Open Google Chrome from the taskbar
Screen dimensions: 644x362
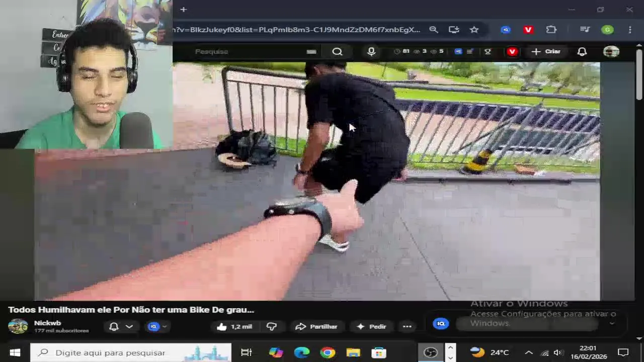pos(328,352)
